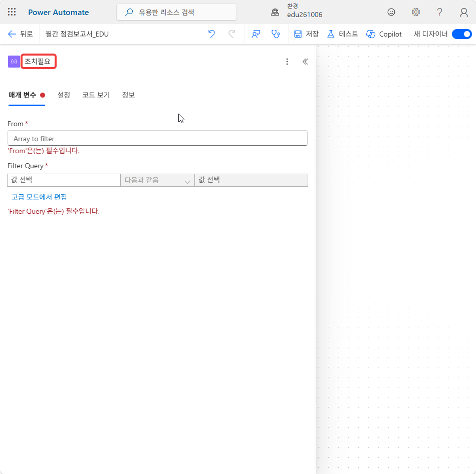The image size is (476, 474).
Task: Open the help question mark icon
Action: [x=439, y=12]
